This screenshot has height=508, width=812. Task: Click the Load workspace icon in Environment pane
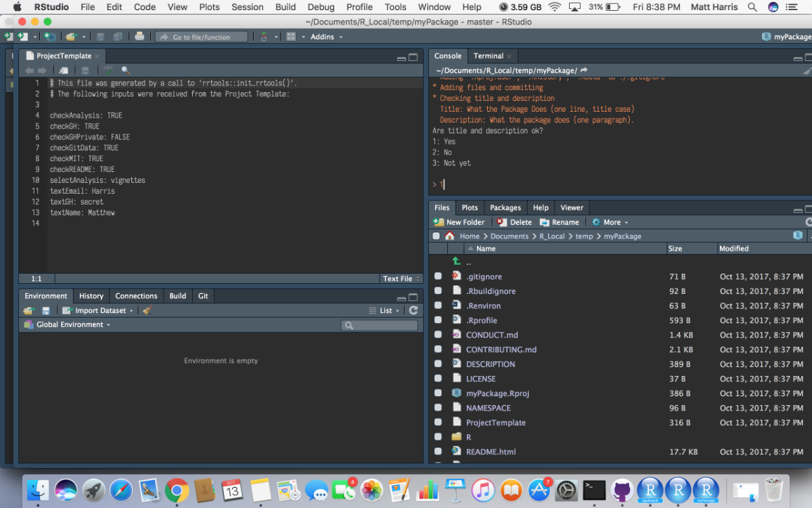click(x=28, y=310)
